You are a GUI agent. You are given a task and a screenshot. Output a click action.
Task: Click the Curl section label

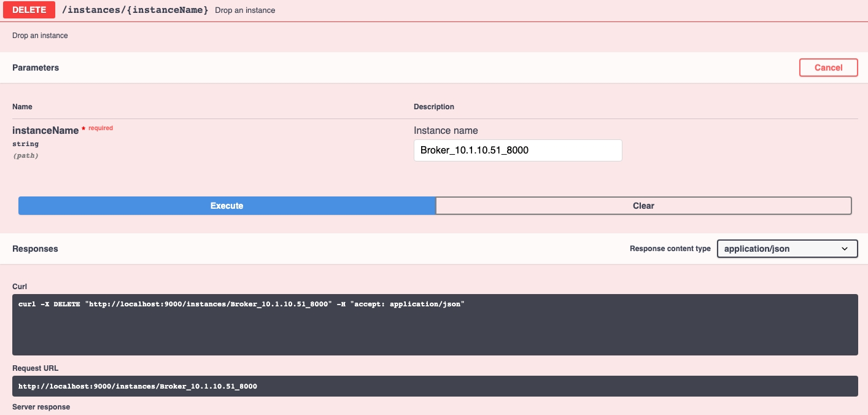coord(20,287)
